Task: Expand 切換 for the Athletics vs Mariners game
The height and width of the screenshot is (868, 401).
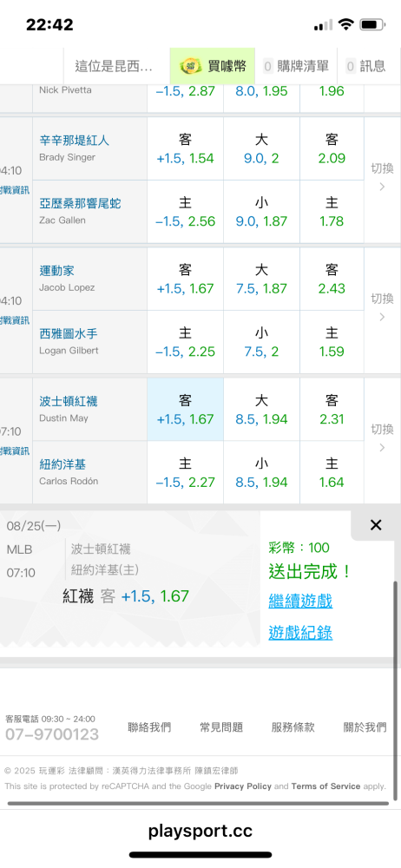Action: click(x=382, y=309)
